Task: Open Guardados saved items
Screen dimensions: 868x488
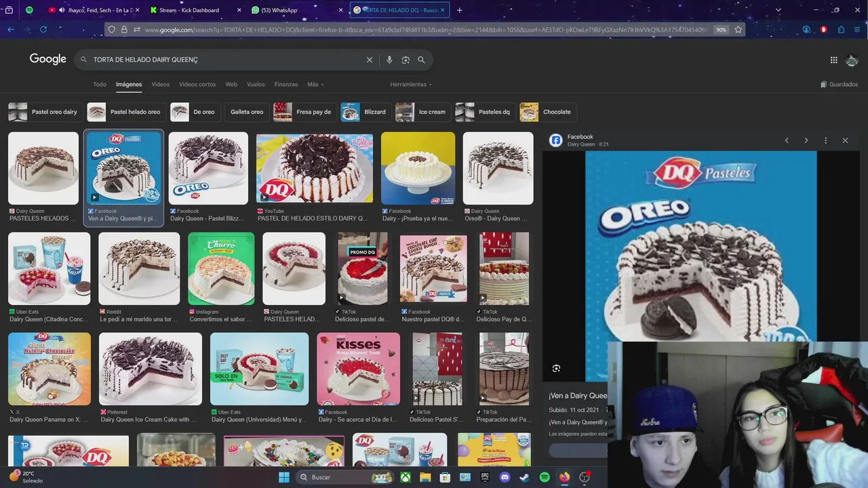Action: 840,85
